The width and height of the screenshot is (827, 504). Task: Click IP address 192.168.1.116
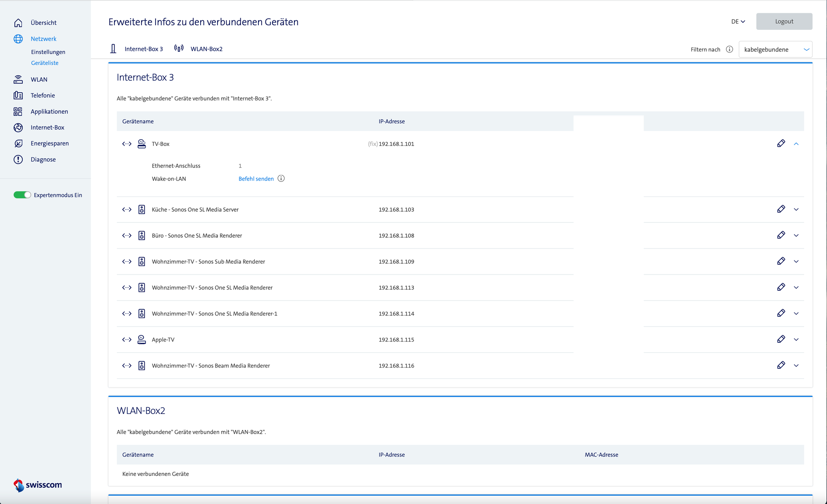tap(396, 366)
